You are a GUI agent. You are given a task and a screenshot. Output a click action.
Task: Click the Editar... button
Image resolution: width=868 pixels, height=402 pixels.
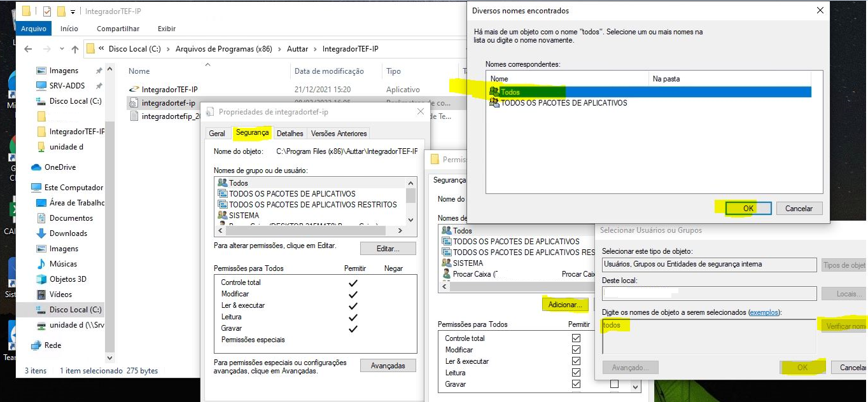[x=388, y=249]
